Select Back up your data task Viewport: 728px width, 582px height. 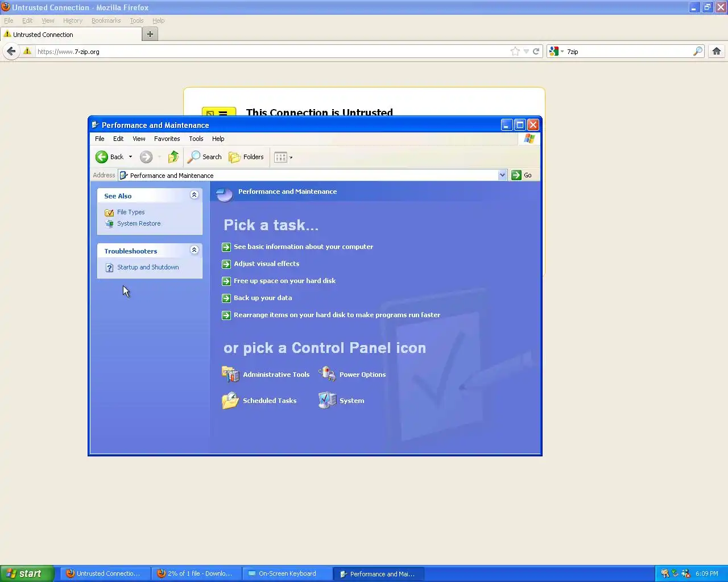(x=263, y=298)
